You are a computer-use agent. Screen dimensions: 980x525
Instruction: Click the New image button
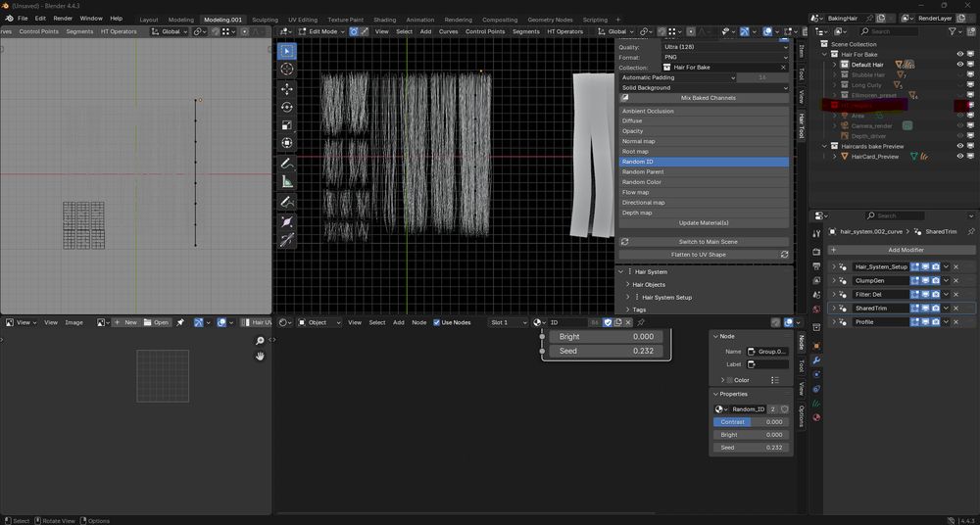coord(126,322)
